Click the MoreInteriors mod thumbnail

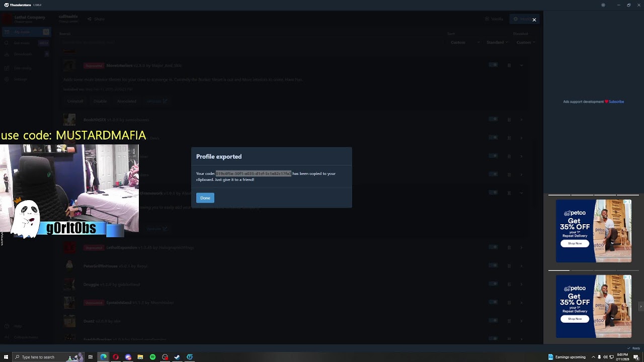click(x=69, y=65)
